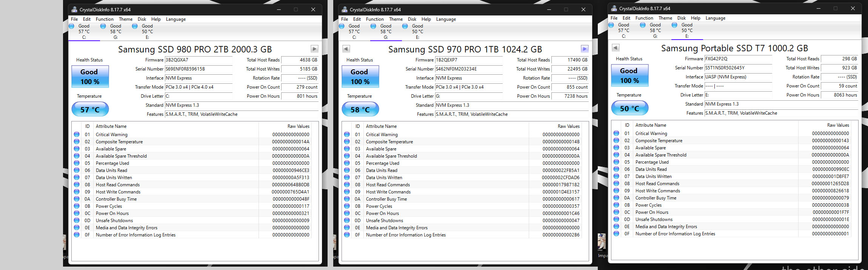This screenshot has width=868, height=270.
Task: Click CrystalDiskInfo app icon in right window title
Action: pyautogui.click(x=614, y=8)
